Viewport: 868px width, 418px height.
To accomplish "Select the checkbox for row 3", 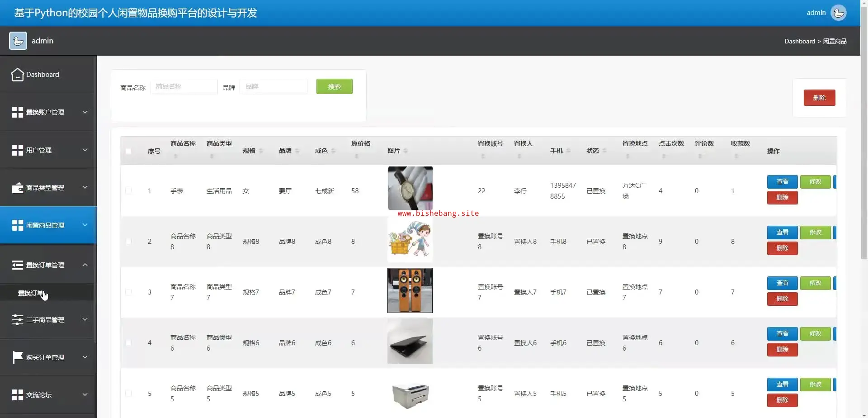I will 128,292.
